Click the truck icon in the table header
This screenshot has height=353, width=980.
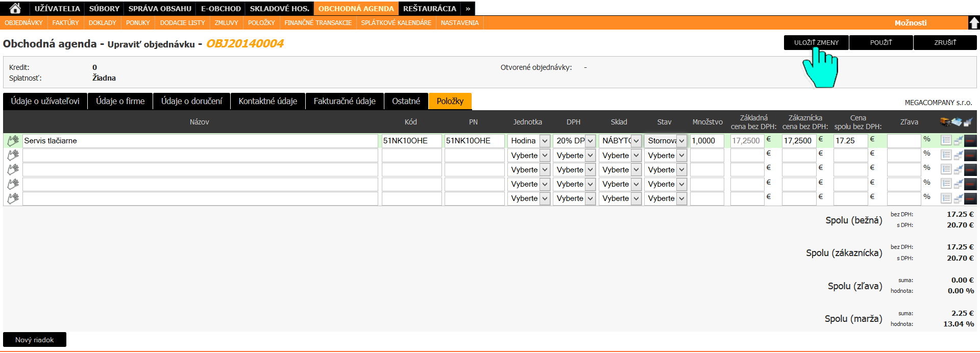click(945, 122)
